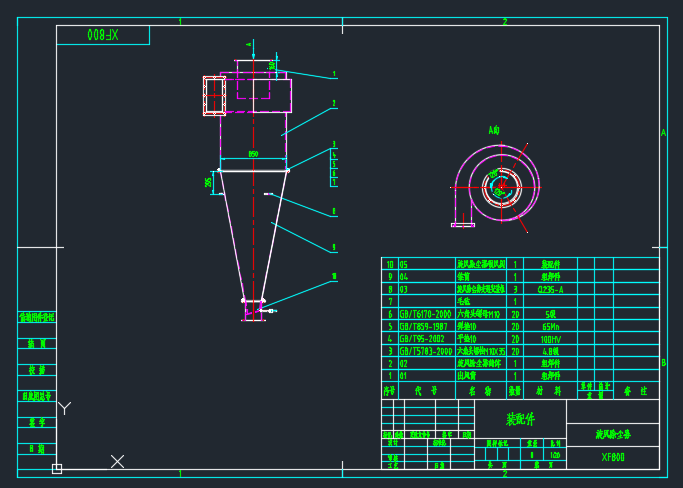Click the 校描 cell in left margin strip
The height and width of the screenshot is (488, 683).
coord(37,370)
